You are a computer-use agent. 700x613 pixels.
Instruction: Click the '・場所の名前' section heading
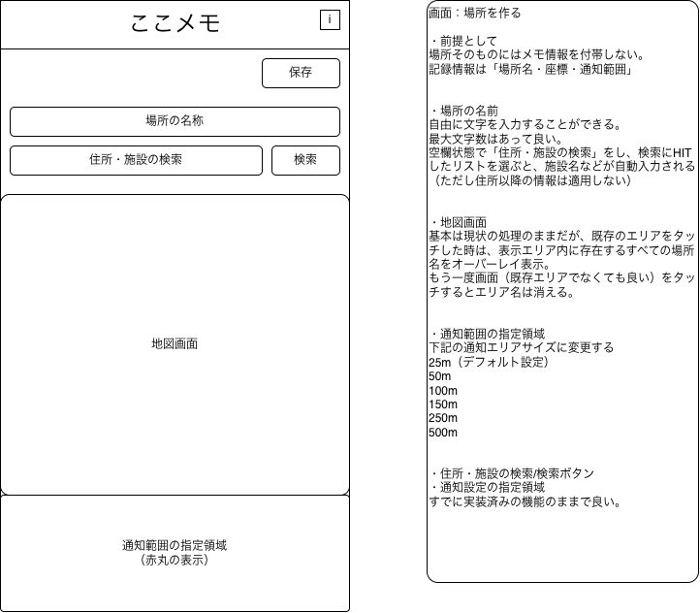[463, 111]
